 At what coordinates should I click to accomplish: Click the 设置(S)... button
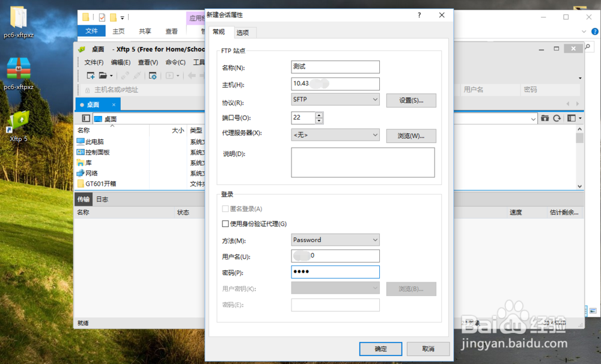point(411,100)
